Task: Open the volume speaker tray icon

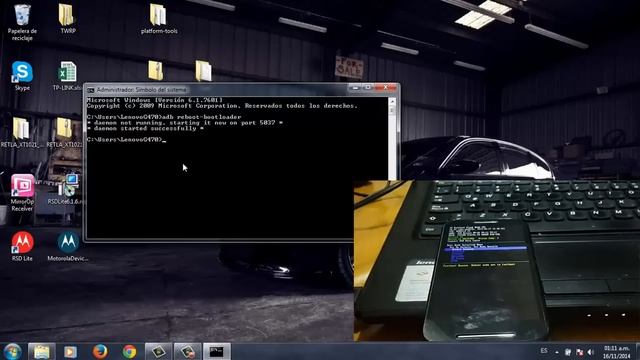Action: (x=591, y=352)
